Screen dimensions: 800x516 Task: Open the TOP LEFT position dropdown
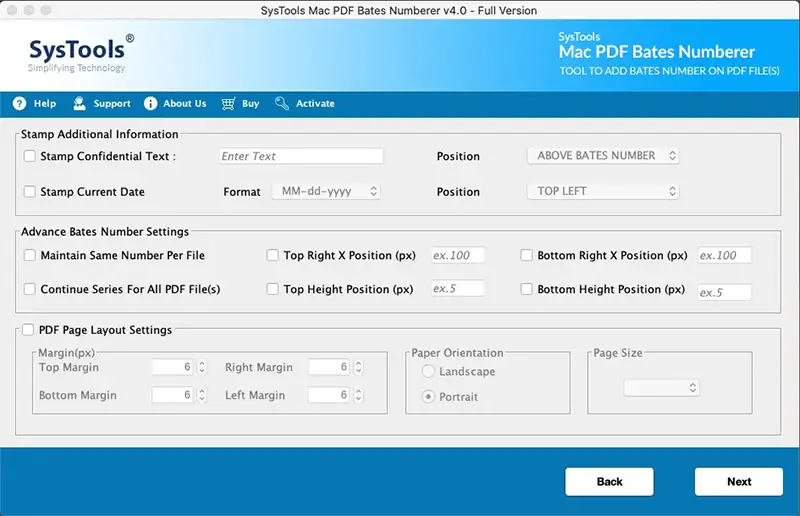coord(603,191)
